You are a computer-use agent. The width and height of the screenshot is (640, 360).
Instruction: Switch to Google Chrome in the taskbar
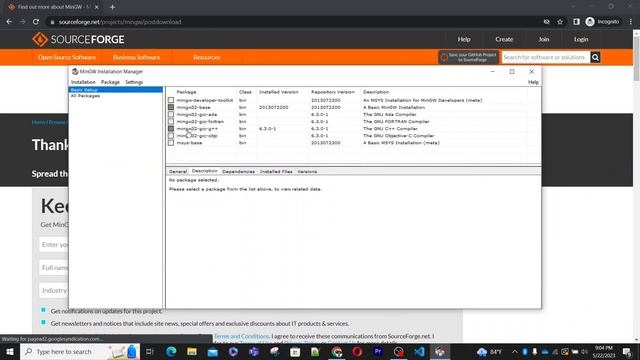click(337, 351)
